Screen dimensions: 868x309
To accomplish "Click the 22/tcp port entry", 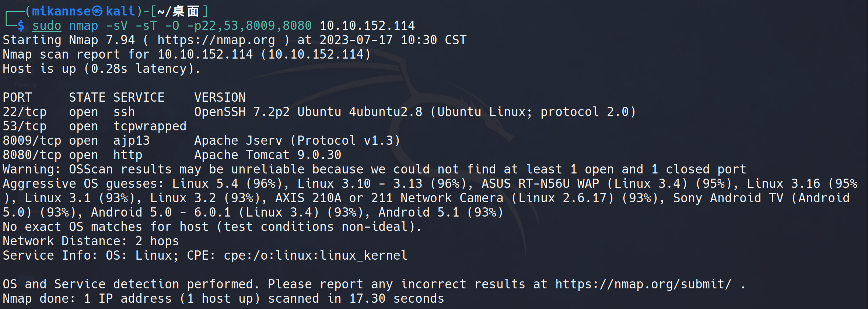I will point(25,112).
